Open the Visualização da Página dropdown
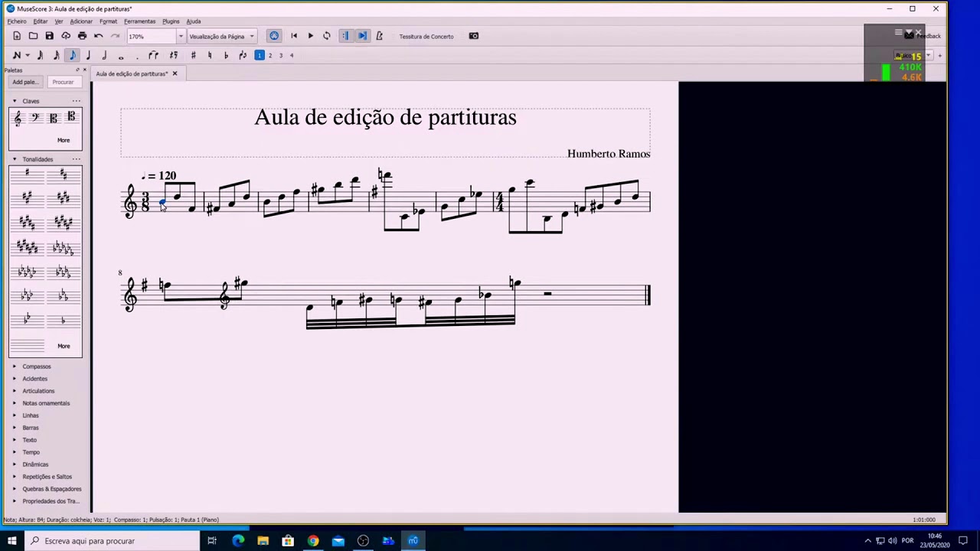This screenshot has width=980, height=551. 221,36
